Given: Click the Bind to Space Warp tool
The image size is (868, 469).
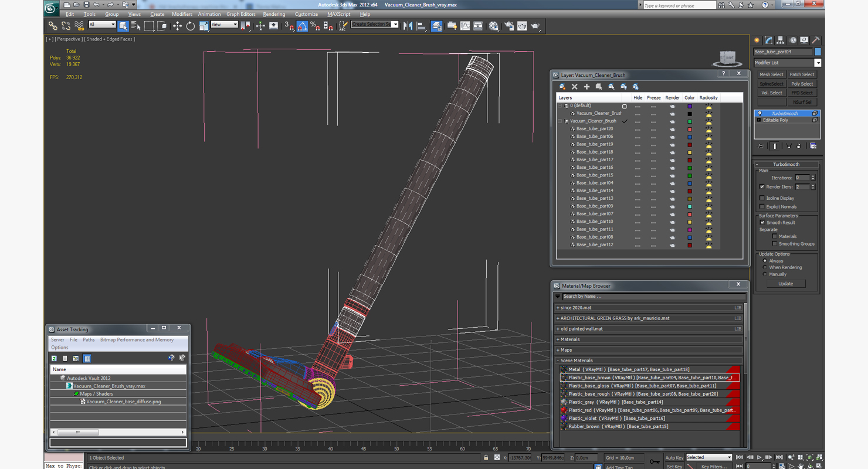Looking at the screenshot, I should click(79, 26).
